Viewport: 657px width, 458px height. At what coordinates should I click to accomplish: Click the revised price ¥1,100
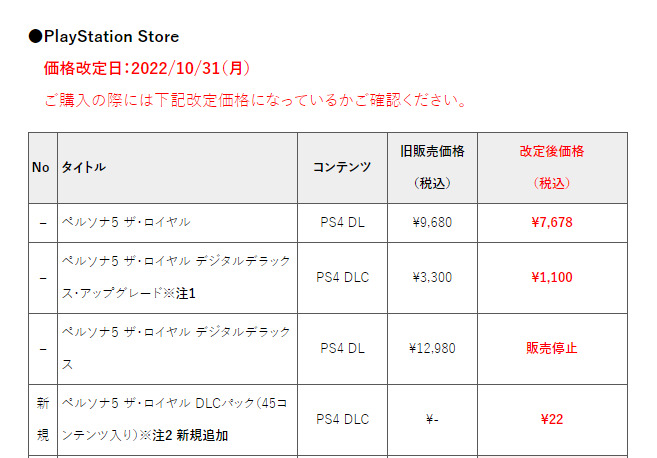552,277
